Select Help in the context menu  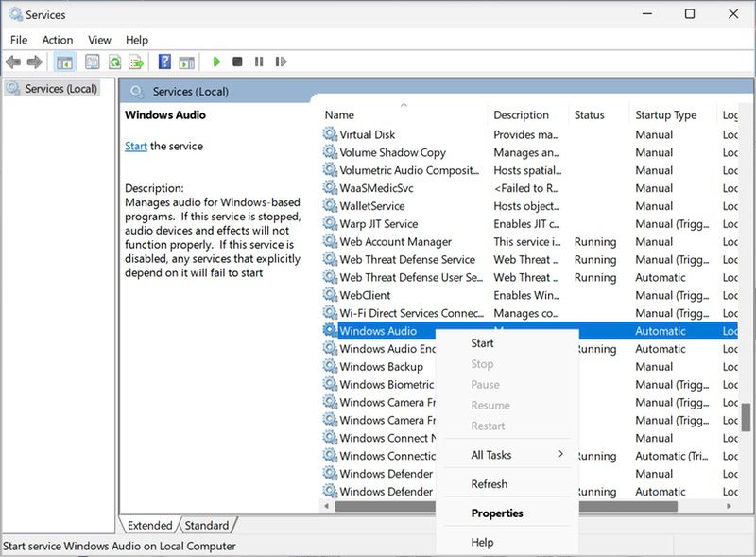[x=507, y=542]
